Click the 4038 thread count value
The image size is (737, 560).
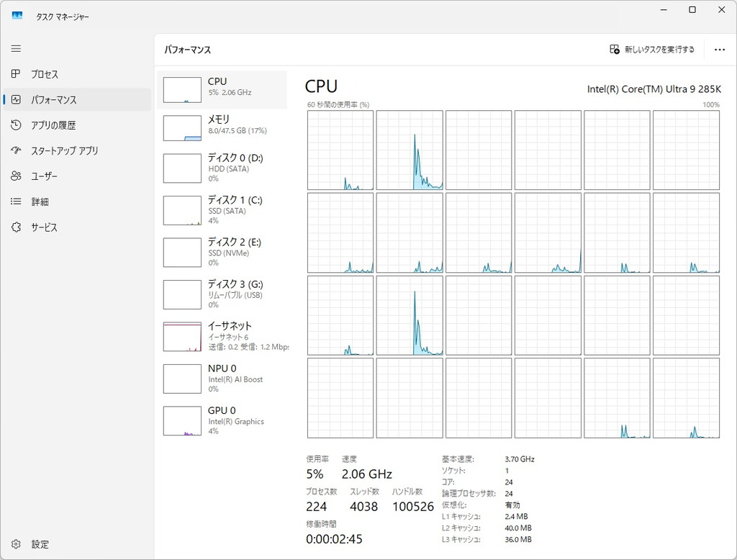tap(363, 507)
